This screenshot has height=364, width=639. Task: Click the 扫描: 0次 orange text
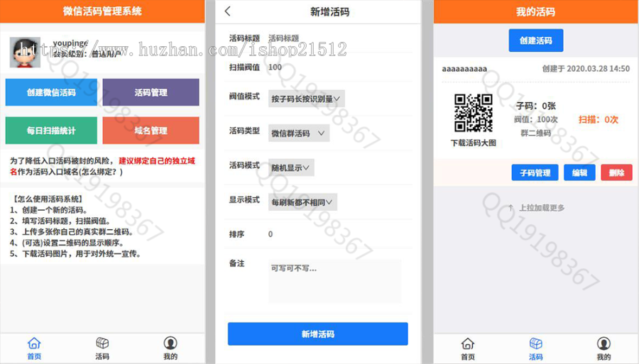[599, 119]
